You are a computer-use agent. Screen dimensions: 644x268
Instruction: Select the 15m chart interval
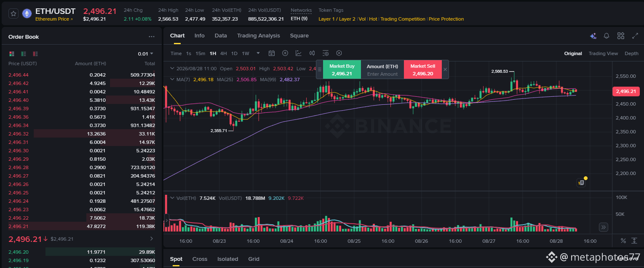point(200,53)
